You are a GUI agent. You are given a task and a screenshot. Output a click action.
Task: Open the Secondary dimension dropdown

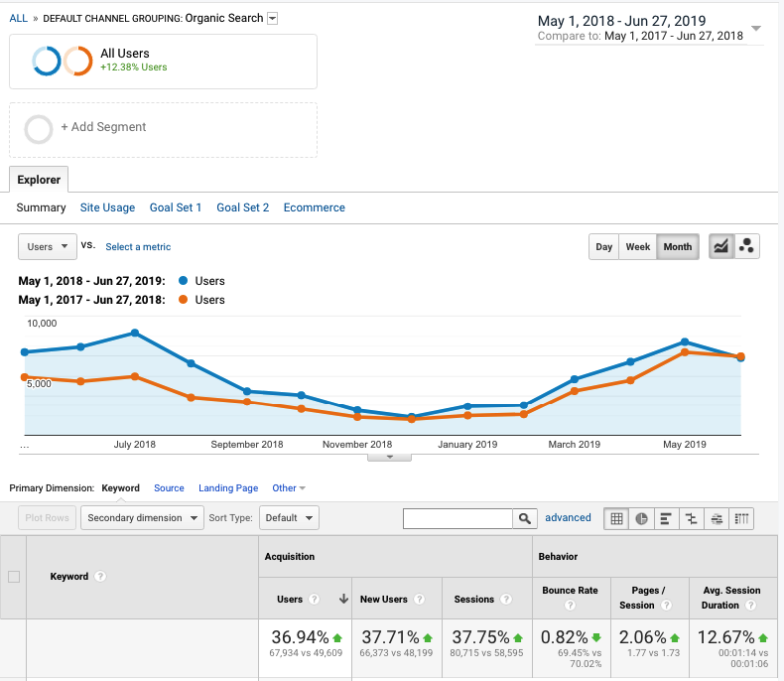[x=142, y=518]
